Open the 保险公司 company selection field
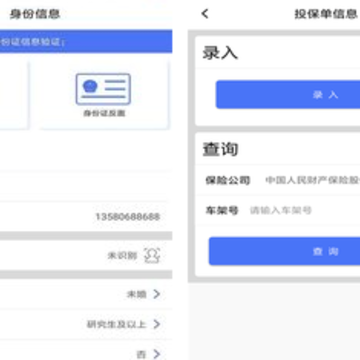 coord(313,180)
